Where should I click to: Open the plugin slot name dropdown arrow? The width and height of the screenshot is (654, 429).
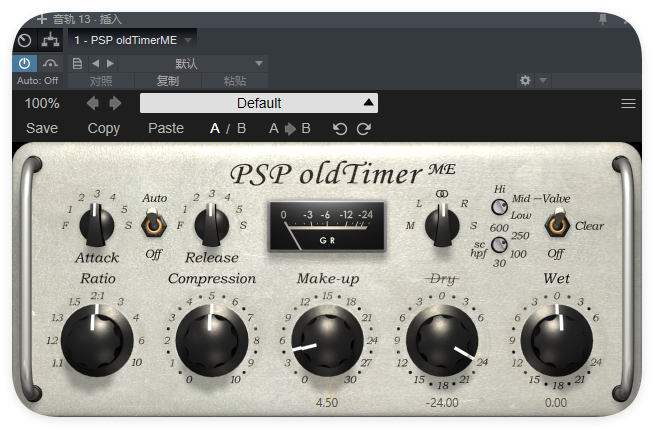point(188,40)
